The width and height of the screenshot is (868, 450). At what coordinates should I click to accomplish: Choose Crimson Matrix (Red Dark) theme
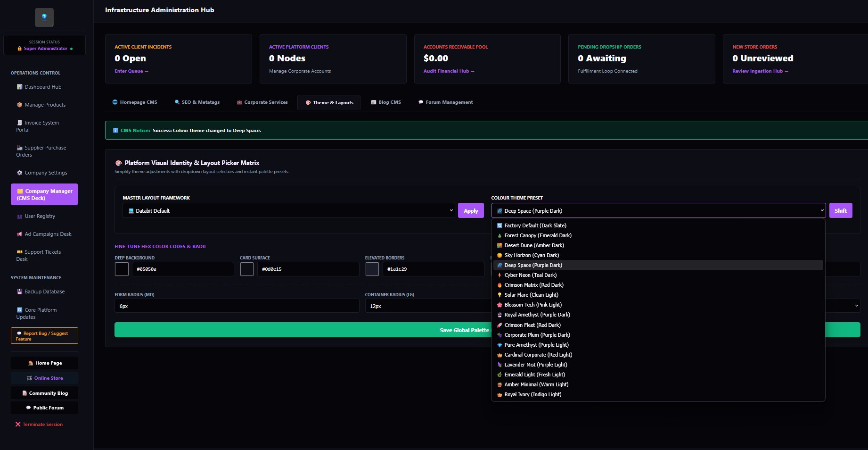[658, 285]
